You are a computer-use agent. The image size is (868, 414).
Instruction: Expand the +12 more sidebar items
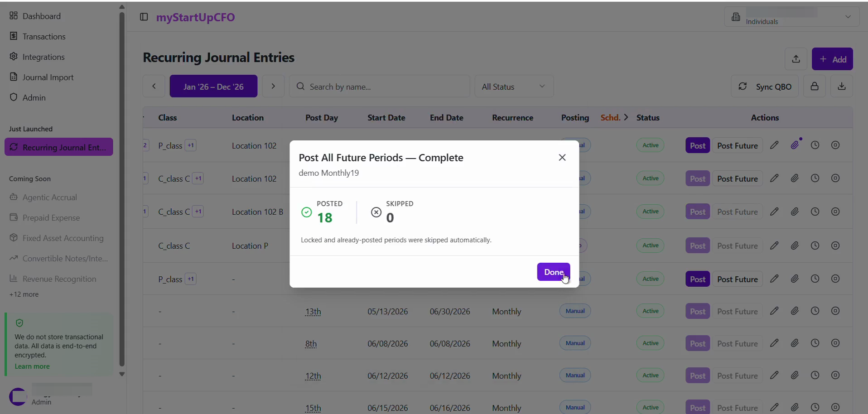[x=24, y=294]
